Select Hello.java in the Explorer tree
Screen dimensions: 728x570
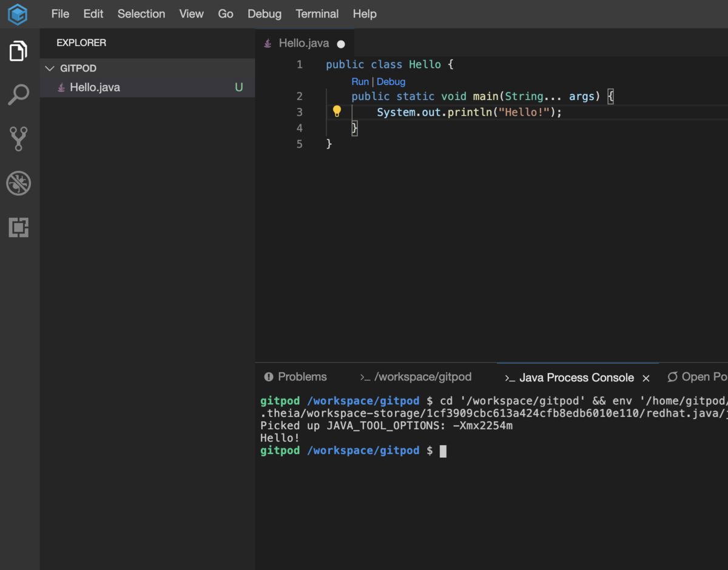147,87
